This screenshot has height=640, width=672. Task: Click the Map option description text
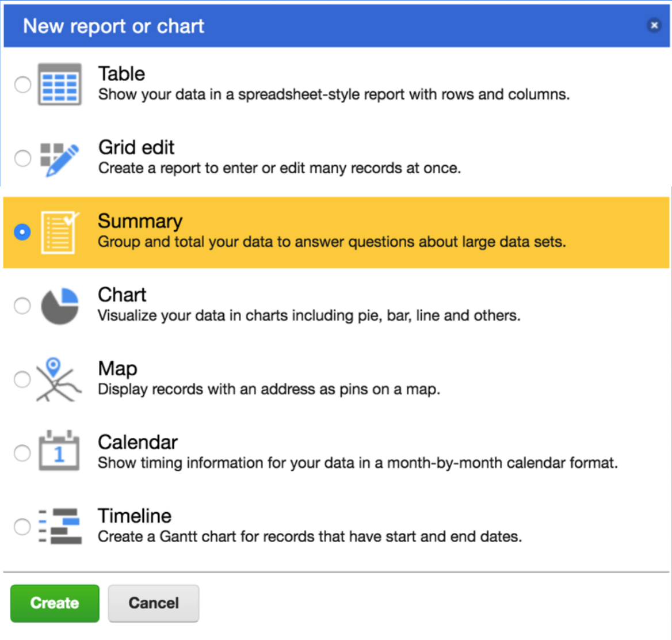[x=269, y=390]
